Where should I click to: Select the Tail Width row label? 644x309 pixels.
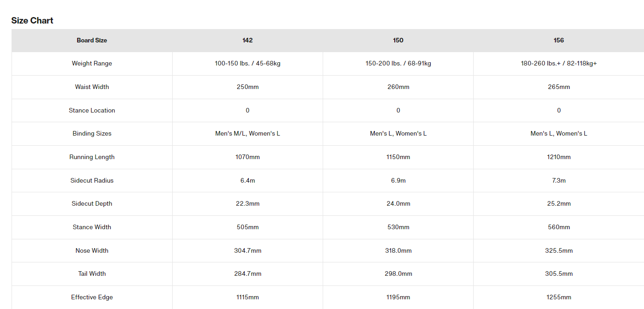92,273
